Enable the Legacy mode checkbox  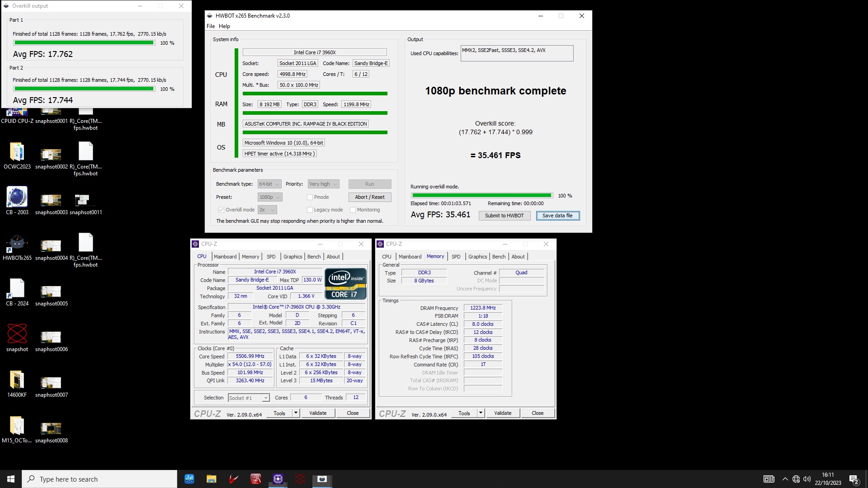(x=310, y=210)
